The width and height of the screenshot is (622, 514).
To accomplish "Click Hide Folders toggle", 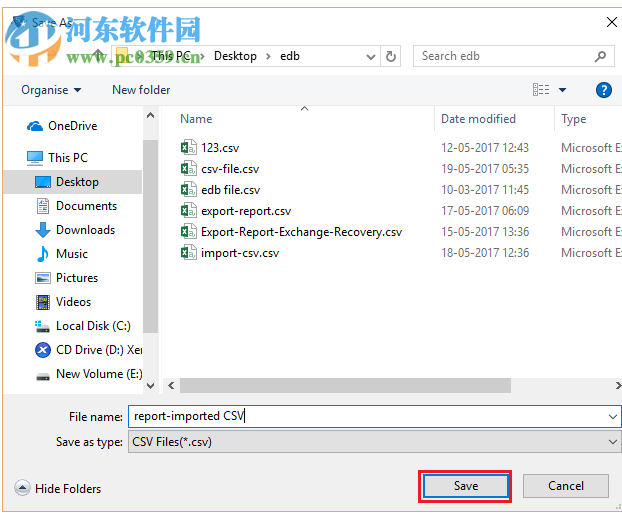I will (x=58, y=488).
